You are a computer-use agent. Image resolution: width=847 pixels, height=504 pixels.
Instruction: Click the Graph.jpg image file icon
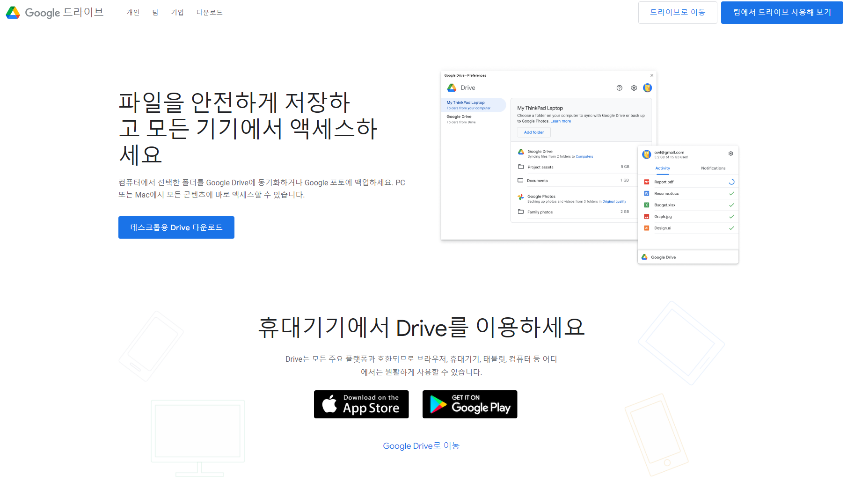coord(647,217)
